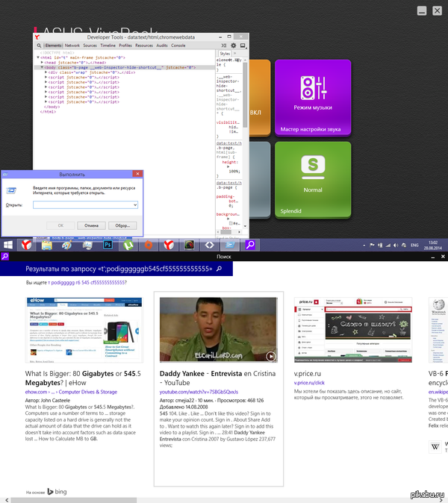Switch to the Network tab

(x=72, y=45)
